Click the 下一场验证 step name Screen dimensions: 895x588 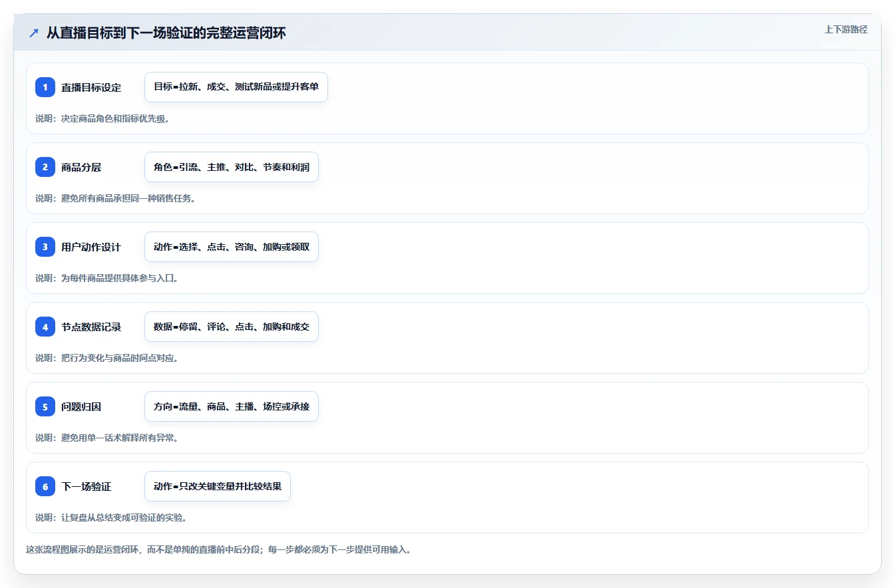pos(86,486)
